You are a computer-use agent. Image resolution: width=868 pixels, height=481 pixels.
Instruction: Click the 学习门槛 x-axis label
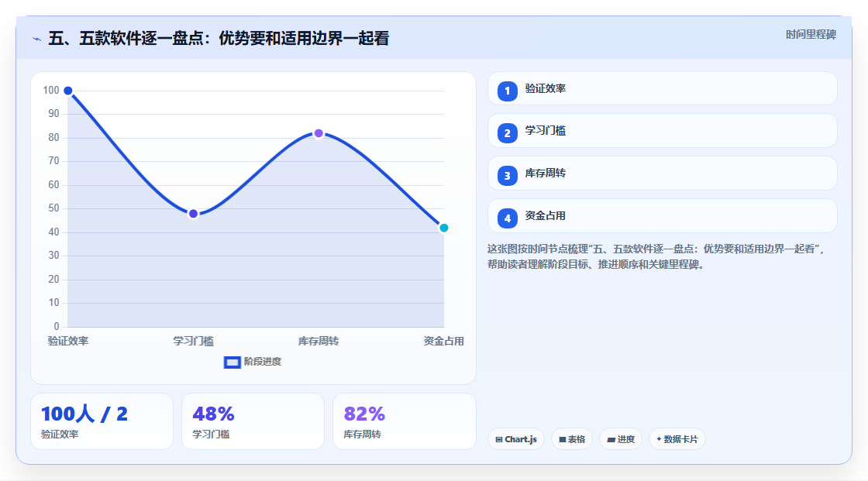[193, 341]
